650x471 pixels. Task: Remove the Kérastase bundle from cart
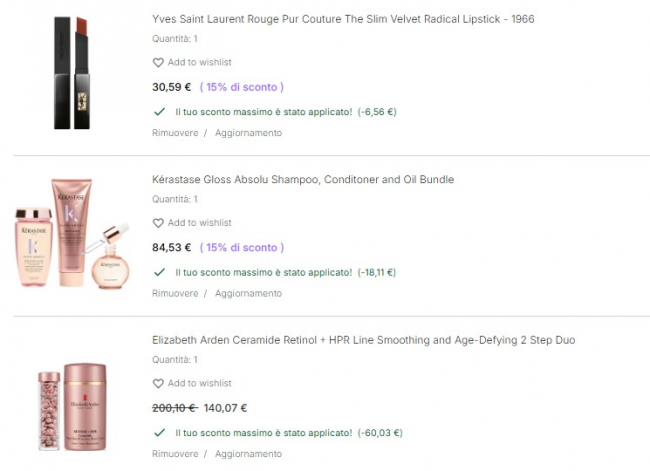pyautogui.click(x=175, y=293)
